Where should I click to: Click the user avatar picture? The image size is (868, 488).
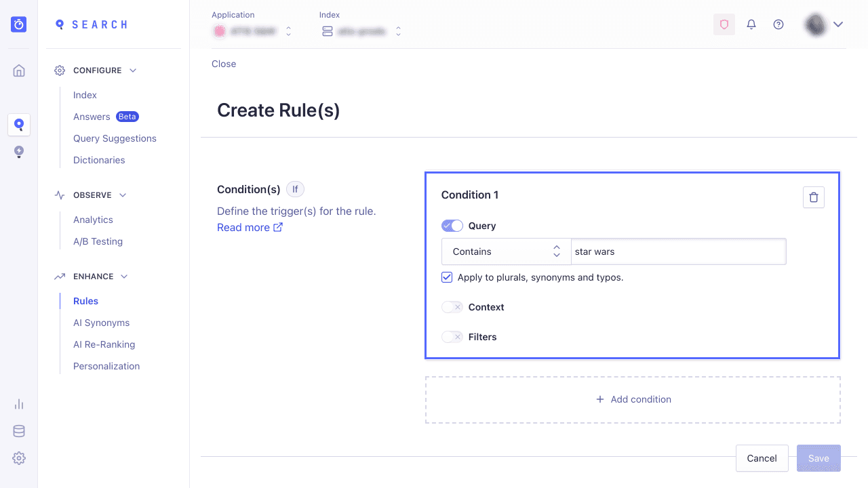[x=815, y=24]
